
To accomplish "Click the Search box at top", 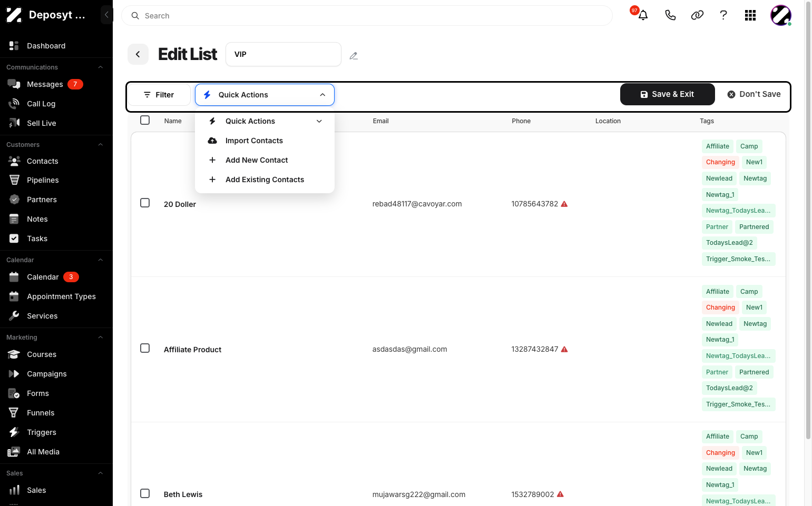I will tap(367, 16).
